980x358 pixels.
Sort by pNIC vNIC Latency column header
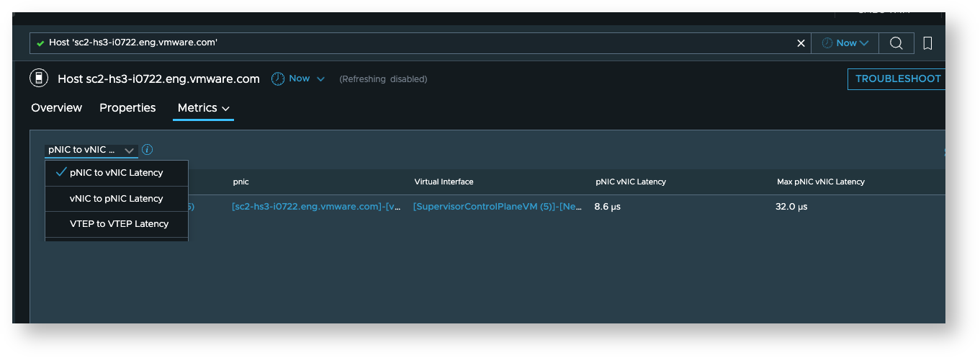click(631, 182)
